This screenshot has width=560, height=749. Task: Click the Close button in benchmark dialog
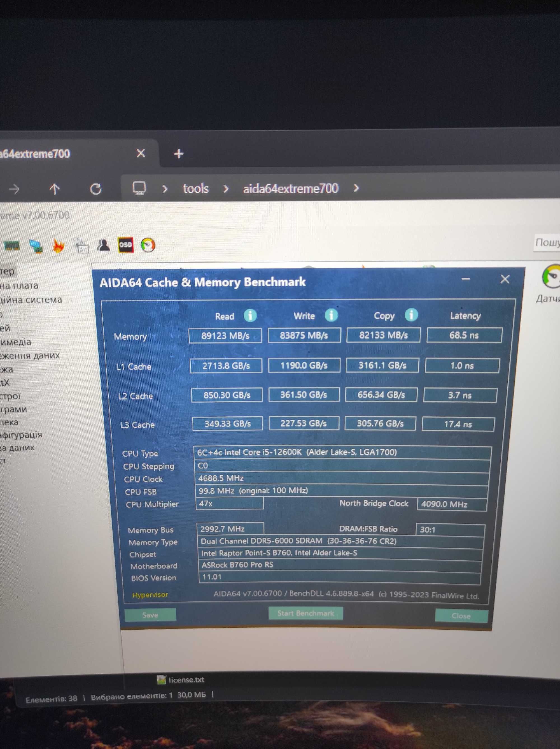461,616
